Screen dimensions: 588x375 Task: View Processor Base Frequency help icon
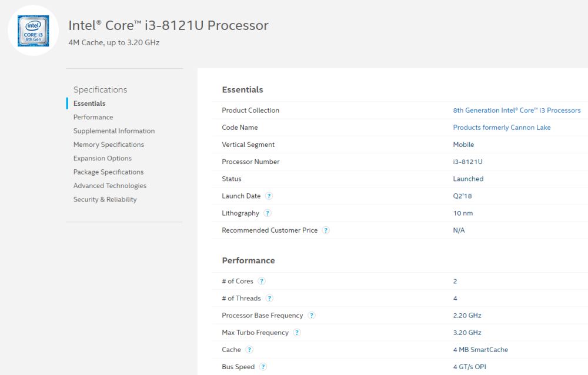[312, 315]
